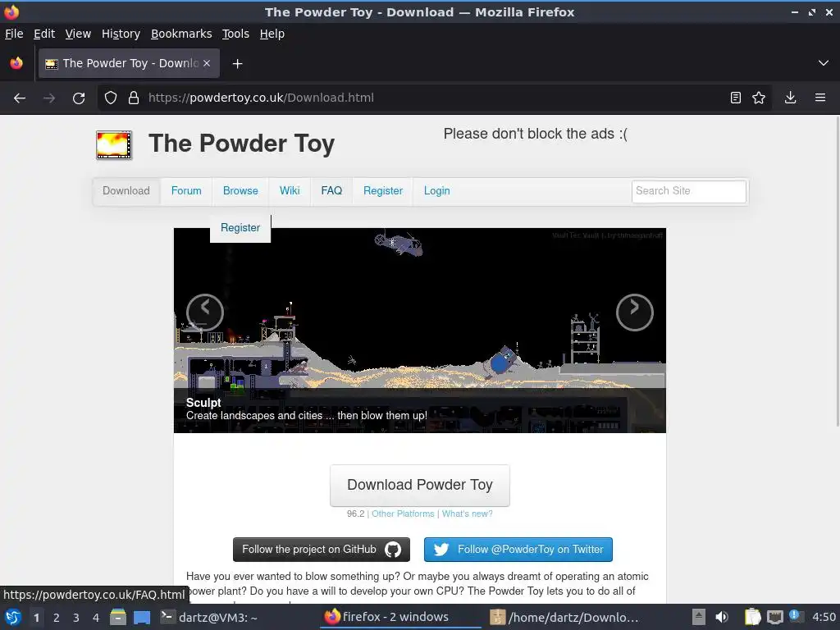
Task: Open the Firefox hamburger menu
Action: (x=820, y=98)
